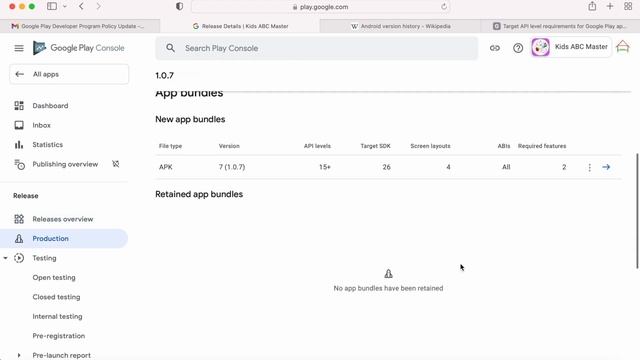Viewport: 640px width, 360px height.
Task: Open Testing in sidebar
Action: [x=44, y=258]
